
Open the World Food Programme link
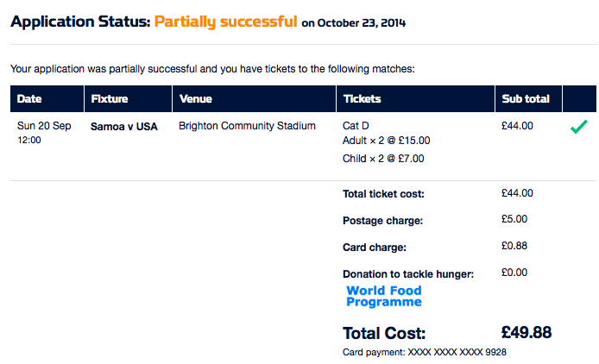384,296
